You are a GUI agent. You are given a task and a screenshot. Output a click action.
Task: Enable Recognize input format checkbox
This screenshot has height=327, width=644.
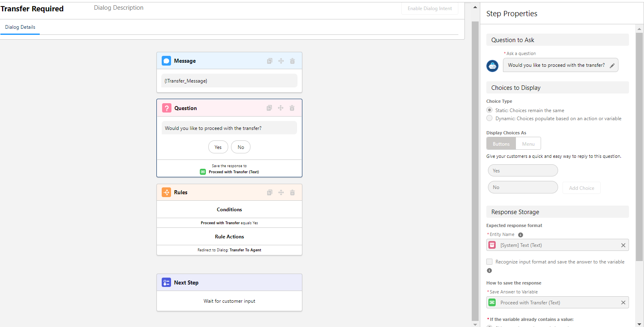[x=490, y=262]
